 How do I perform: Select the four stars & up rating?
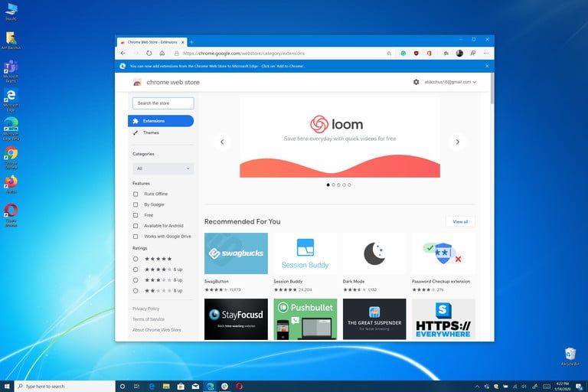point(136,269)
